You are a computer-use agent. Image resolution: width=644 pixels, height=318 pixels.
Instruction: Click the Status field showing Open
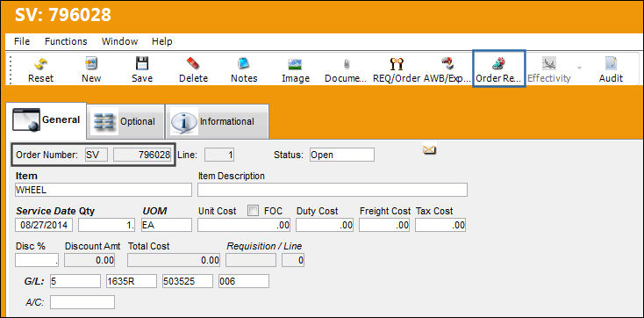tap(342, 155)
